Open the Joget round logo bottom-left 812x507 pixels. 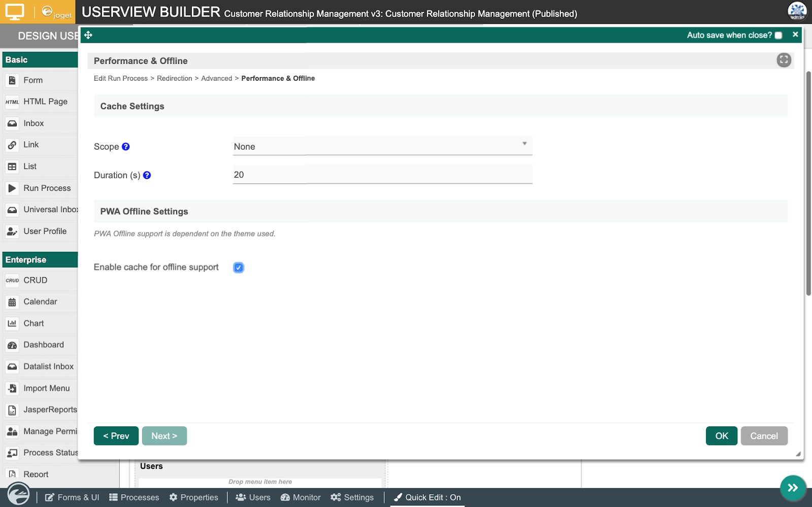[x=18, y=494]
